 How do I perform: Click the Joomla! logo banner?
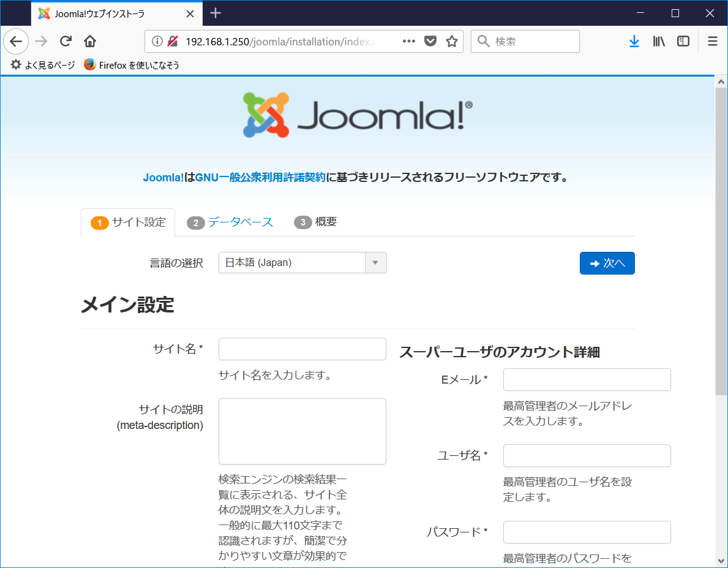pyautogui.click(x=358, y=115)
